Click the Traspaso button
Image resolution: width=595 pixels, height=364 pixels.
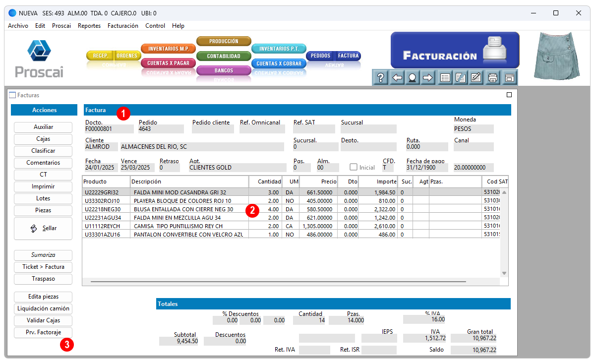pyautogui.click(x=44, y=279)
